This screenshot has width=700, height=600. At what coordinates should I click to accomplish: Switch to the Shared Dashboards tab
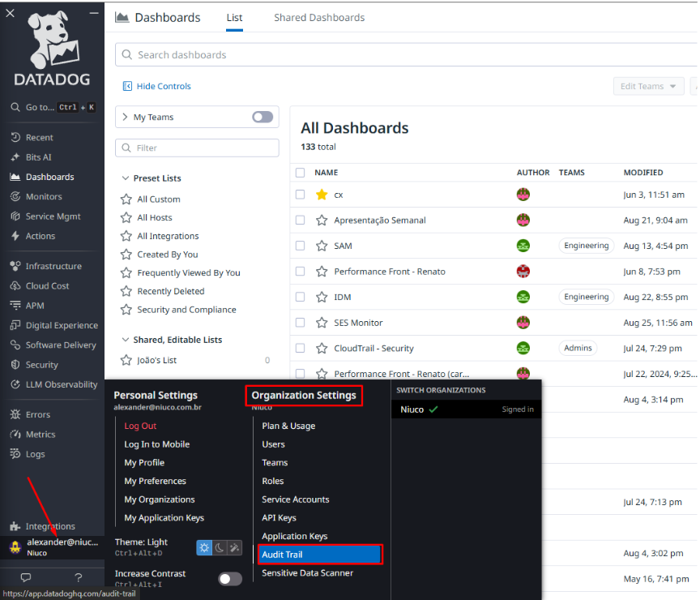coord(319,17)
